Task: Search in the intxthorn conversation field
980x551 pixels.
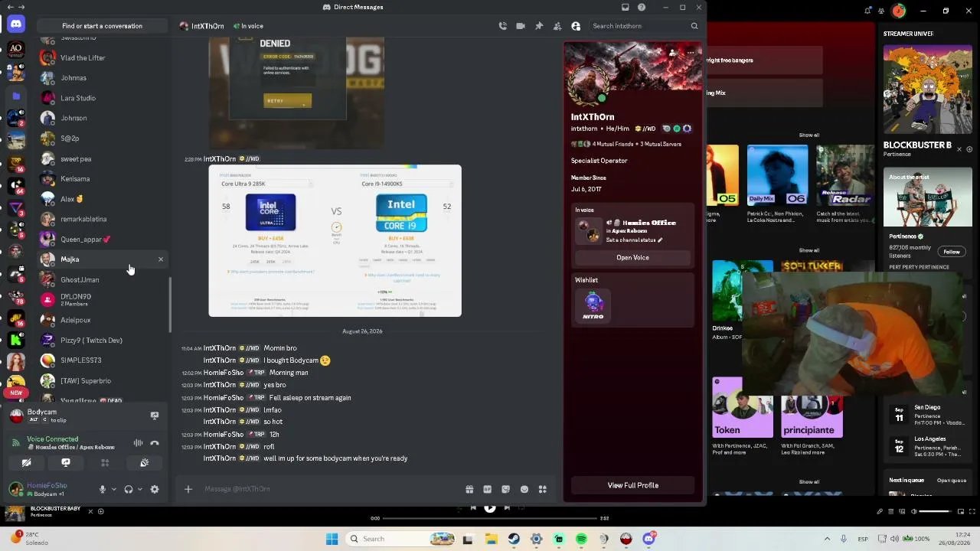Action: pos(645,26)
